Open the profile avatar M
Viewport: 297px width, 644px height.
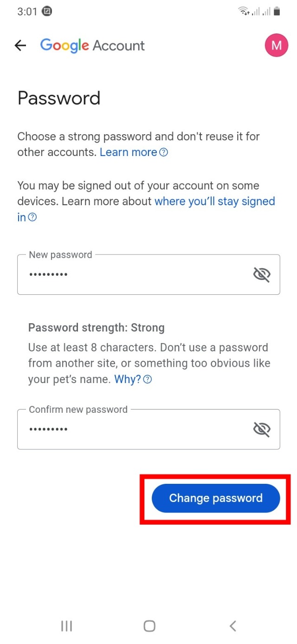click(276, 45)
